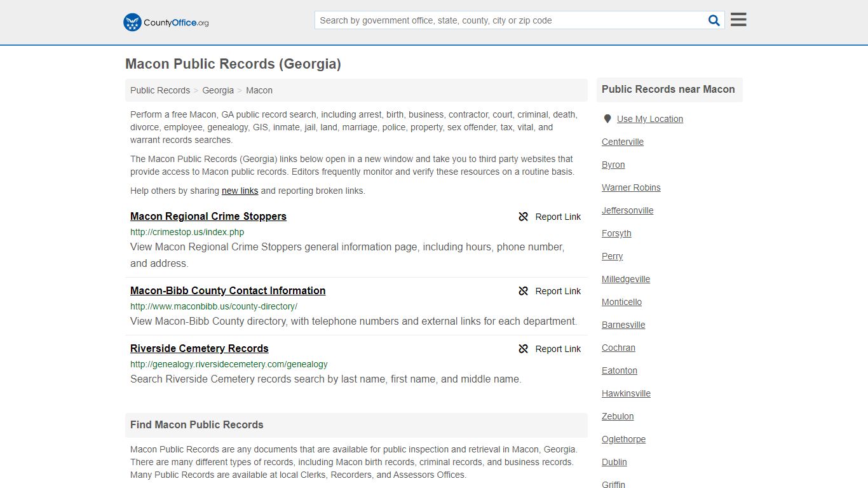Viewport: 868px width, 488px height.
Task: Click the Use My Location pin icon
Action: coord(607,119)
